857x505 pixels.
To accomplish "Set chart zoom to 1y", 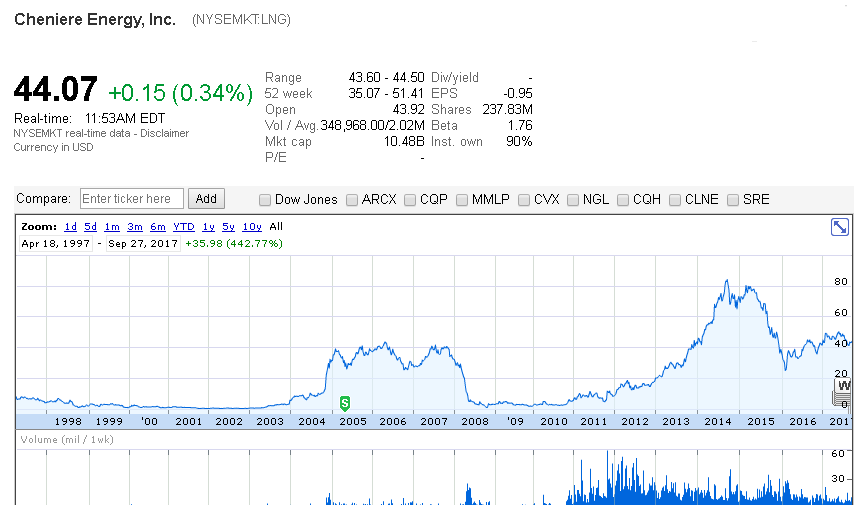I will (x=208, y=227).
